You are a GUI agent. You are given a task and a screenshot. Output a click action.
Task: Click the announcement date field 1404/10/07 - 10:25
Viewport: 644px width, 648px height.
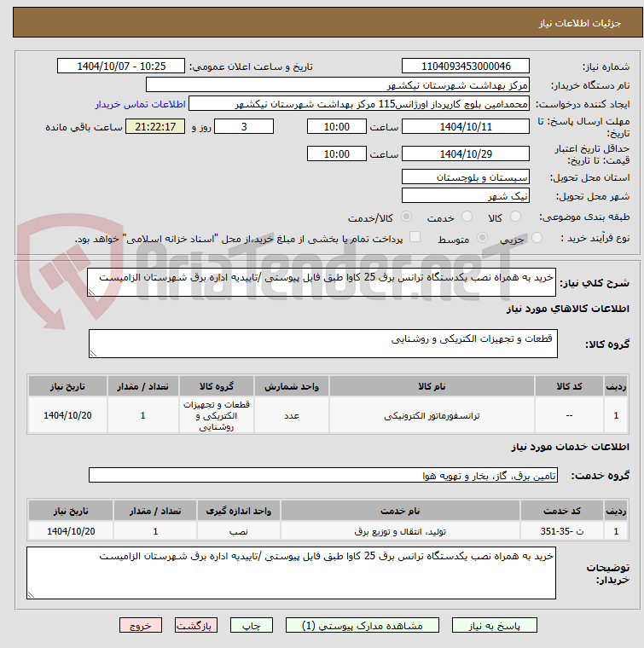coord(121,67)
